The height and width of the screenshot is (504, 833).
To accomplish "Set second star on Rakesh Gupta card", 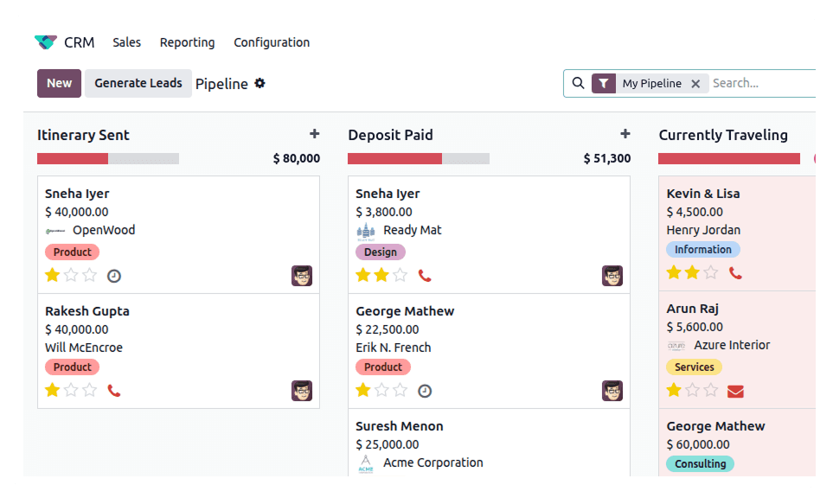I will coord(71,391).
